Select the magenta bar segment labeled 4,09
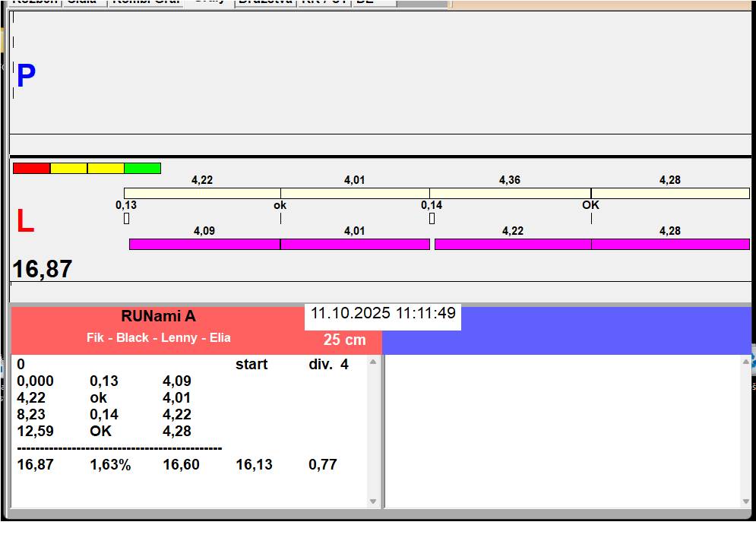This screenshot has width=756, height=544. tap(204, 244)
